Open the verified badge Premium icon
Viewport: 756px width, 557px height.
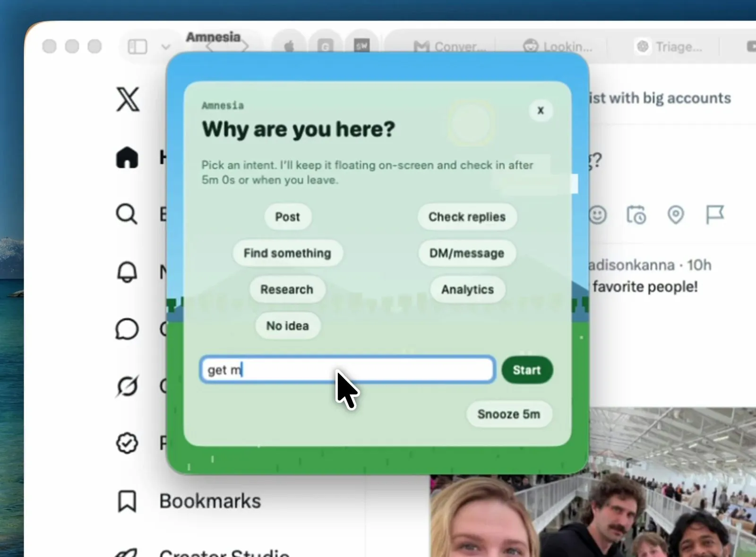[x=127, y=443]
